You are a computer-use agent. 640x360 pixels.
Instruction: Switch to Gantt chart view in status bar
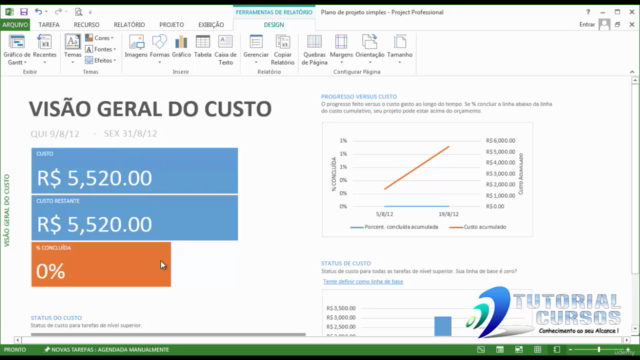pyautogui.click(x=481, y=350)
